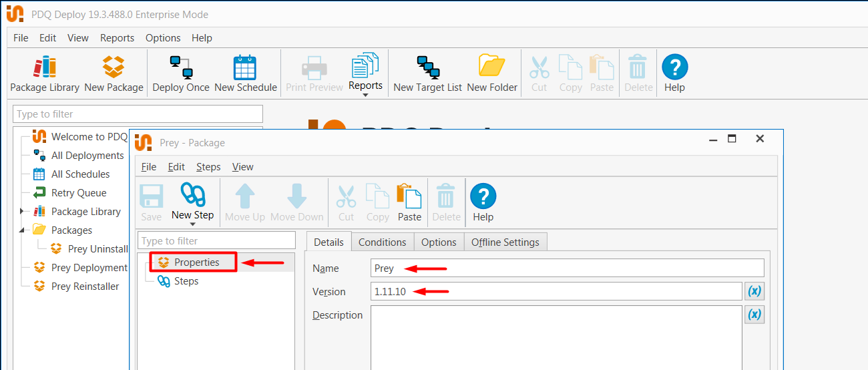Click the New Step footprints icon
868x370 pixels.
(192, 195)
